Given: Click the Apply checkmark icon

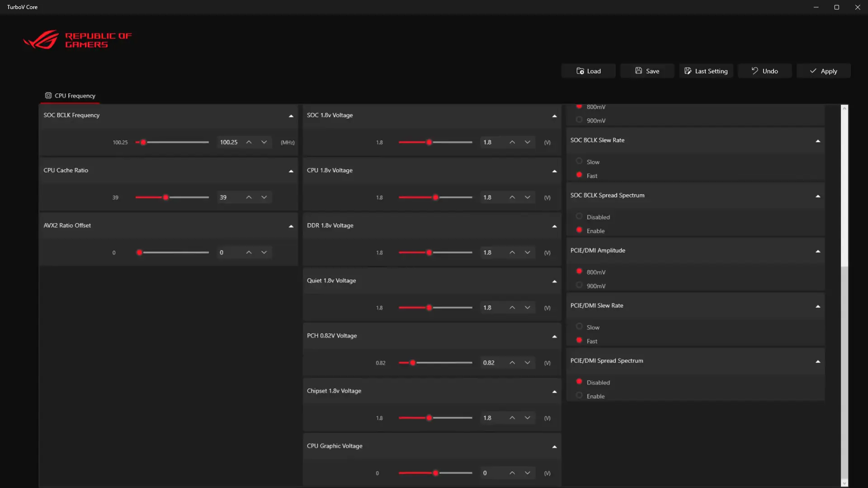Looking at the screenshot, I should (x=813, y=71).
